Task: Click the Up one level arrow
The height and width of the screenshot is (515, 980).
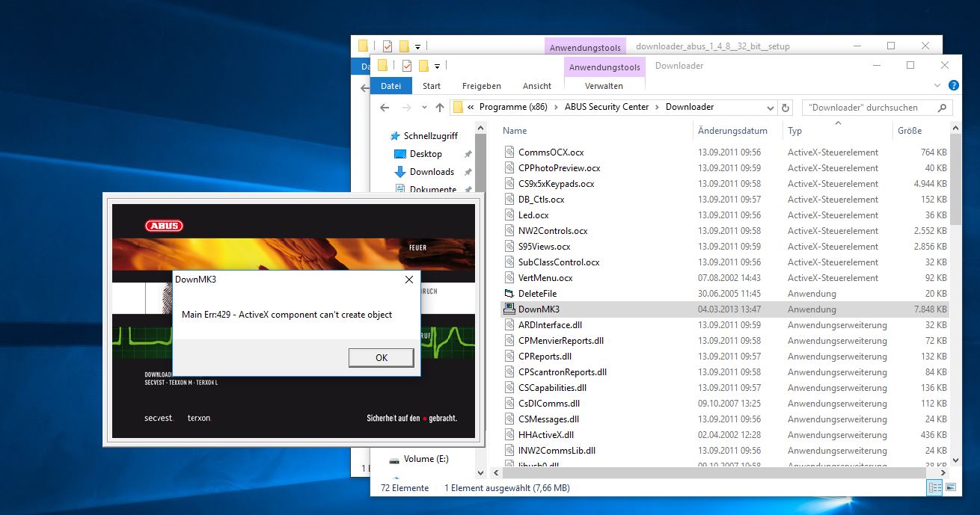Action: pos(439,108)
